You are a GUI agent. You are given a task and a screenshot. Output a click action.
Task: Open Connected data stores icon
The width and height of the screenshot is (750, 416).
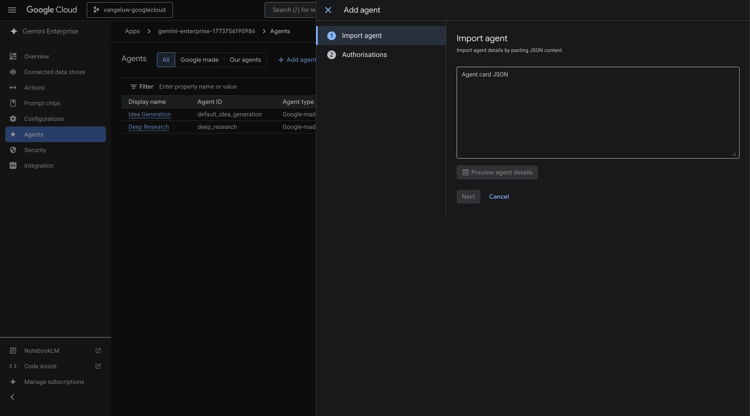pyautogui.click(x=13, y=72)
